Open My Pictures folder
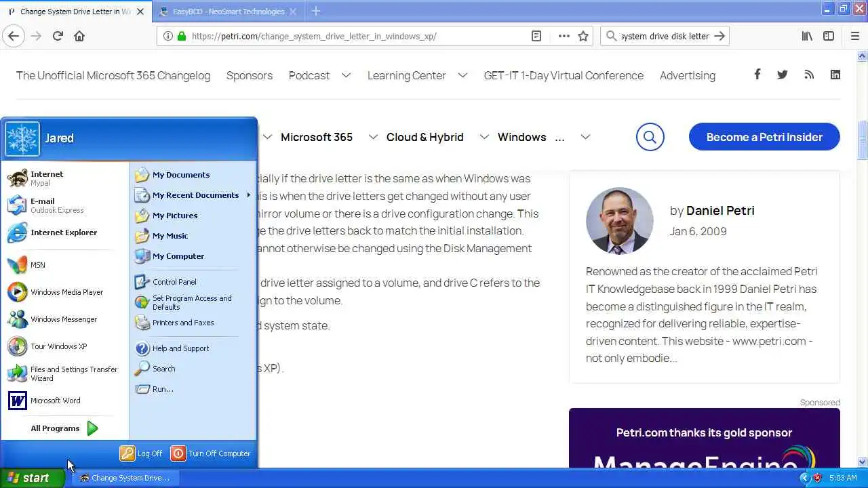 pos(193,216)
